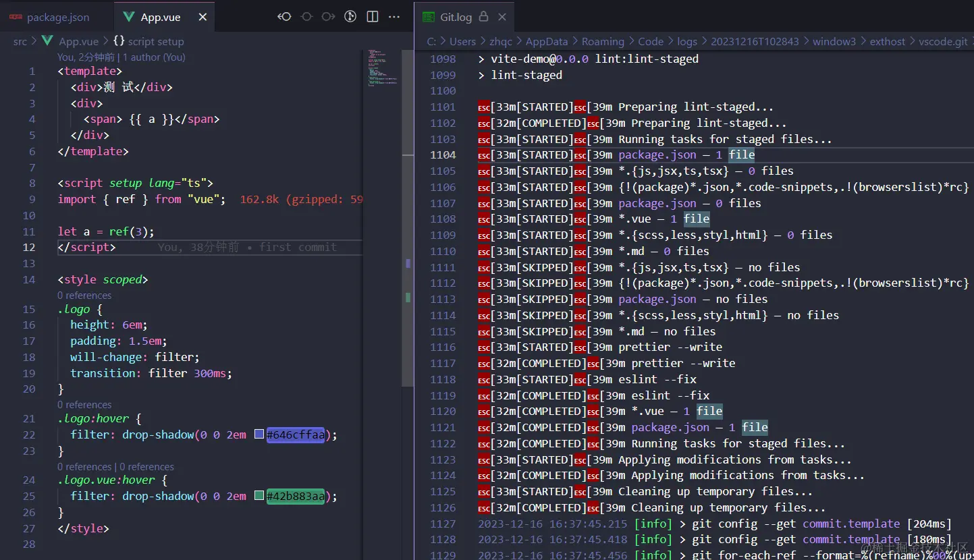Open changes with previous revision arrow icon
Screen dimensions: 974x560
point(284,16)
